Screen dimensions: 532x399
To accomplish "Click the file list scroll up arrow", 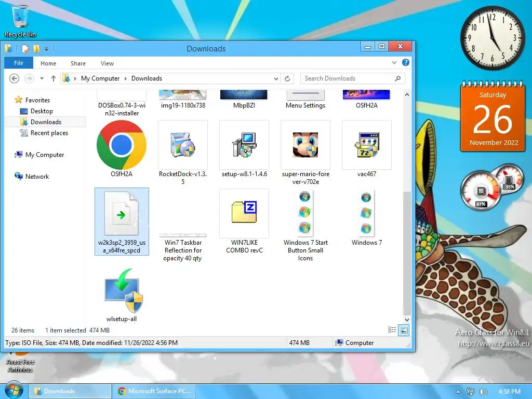I will [407, 95].
